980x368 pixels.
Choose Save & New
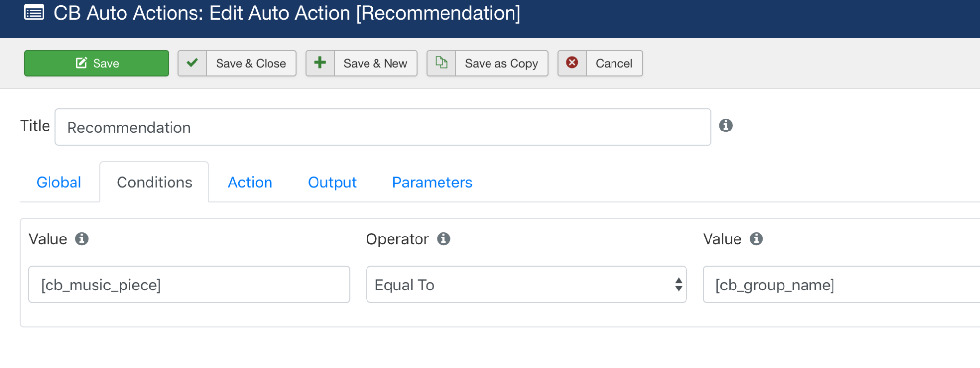point(375,63)
